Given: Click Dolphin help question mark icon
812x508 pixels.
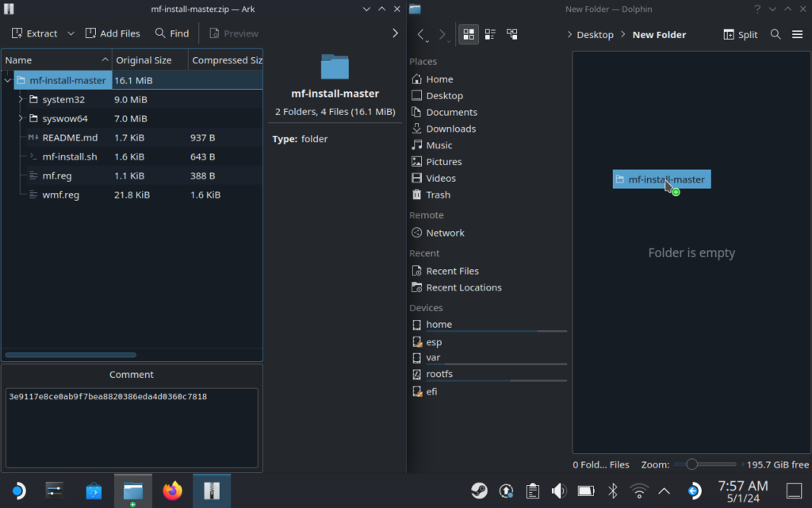Looking at the screenshot, I should point(757,9).
